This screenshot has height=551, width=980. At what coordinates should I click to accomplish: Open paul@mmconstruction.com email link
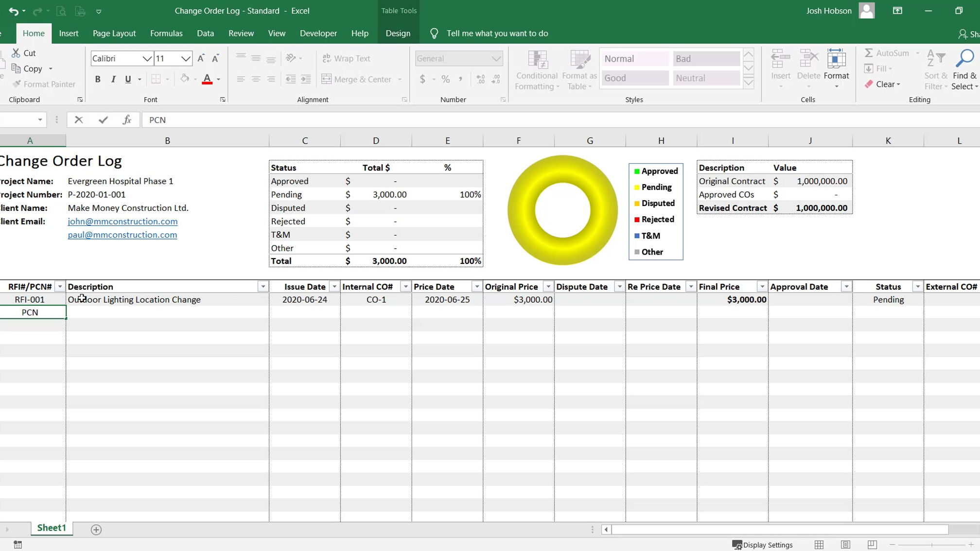(x=122, y=235)
